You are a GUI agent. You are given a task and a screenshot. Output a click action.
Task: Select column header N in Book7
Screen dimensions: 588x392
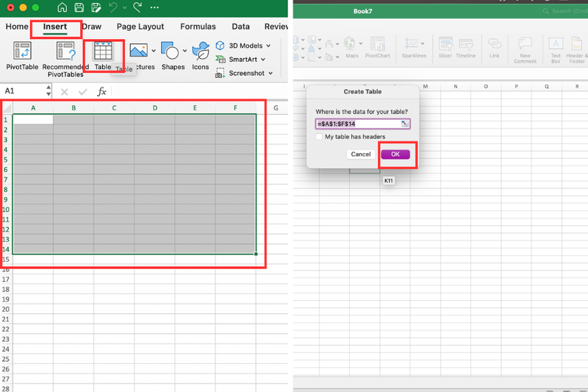coord(456,87)
